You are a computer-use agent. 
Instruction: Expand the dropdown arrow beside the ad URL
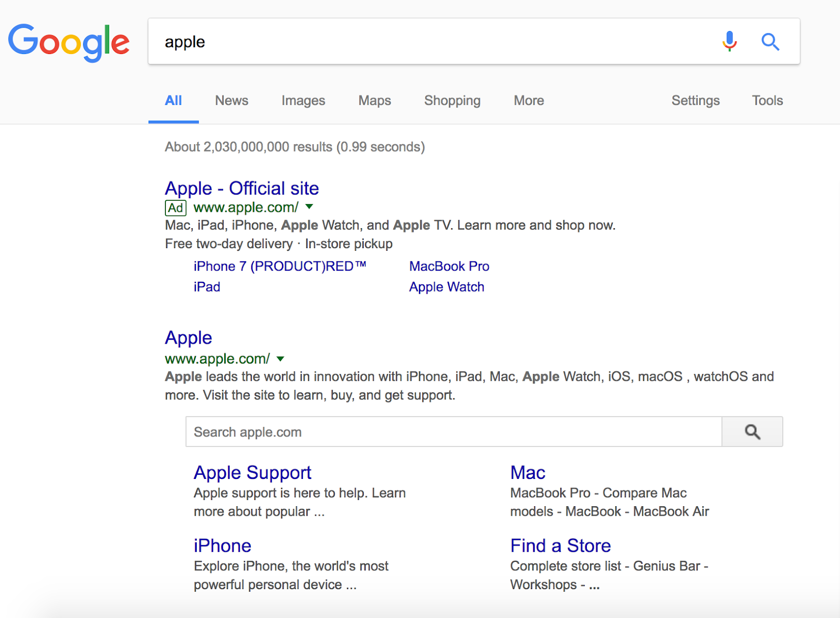pyautogui.click(x=309, y=207)
